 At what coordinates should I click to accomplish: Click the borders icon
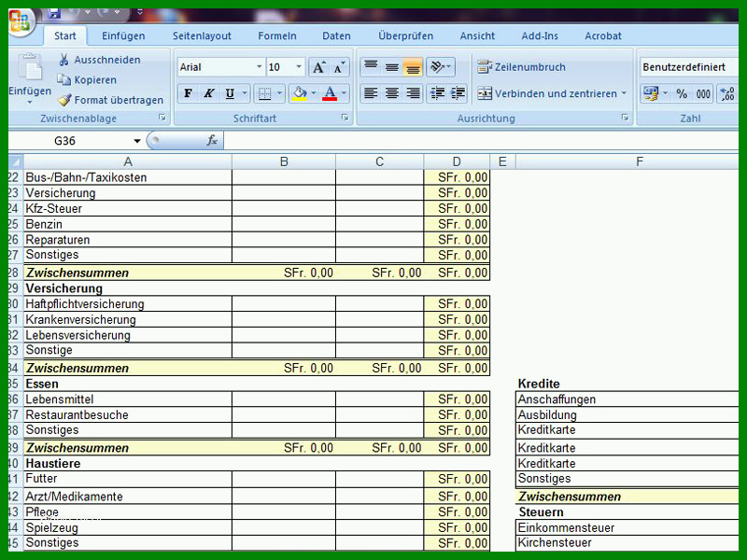[x=264, y=93]
